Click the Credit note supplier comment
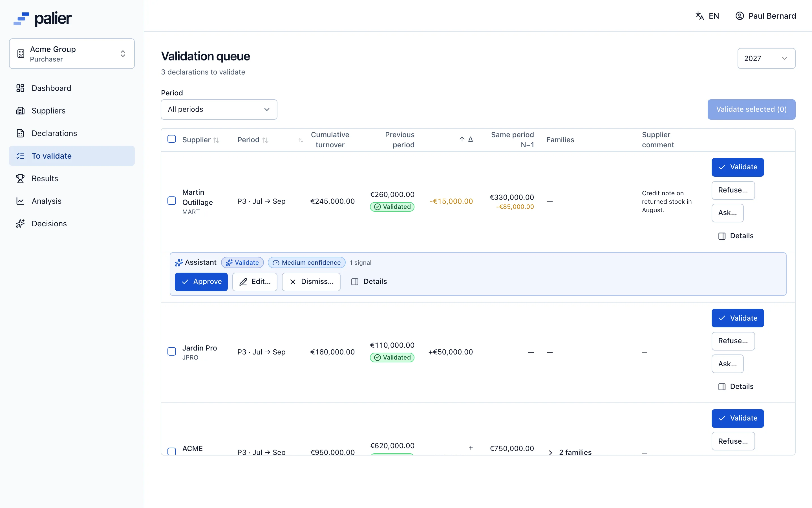The width and height of the screenshot is (812, 508). (667, 201)
